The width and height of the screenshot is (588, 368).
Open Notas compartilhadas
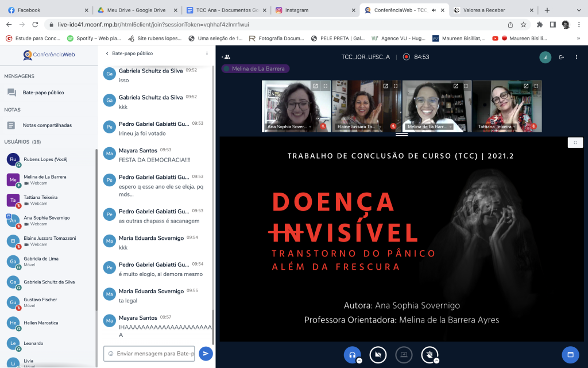[47, 125]
